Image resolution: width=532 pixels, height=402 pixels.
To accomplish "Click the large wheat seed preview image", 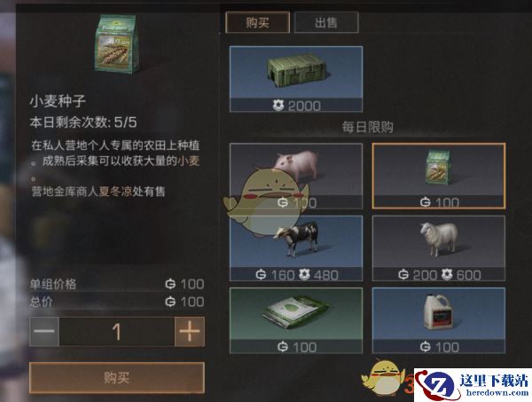I will coord(117,44).
